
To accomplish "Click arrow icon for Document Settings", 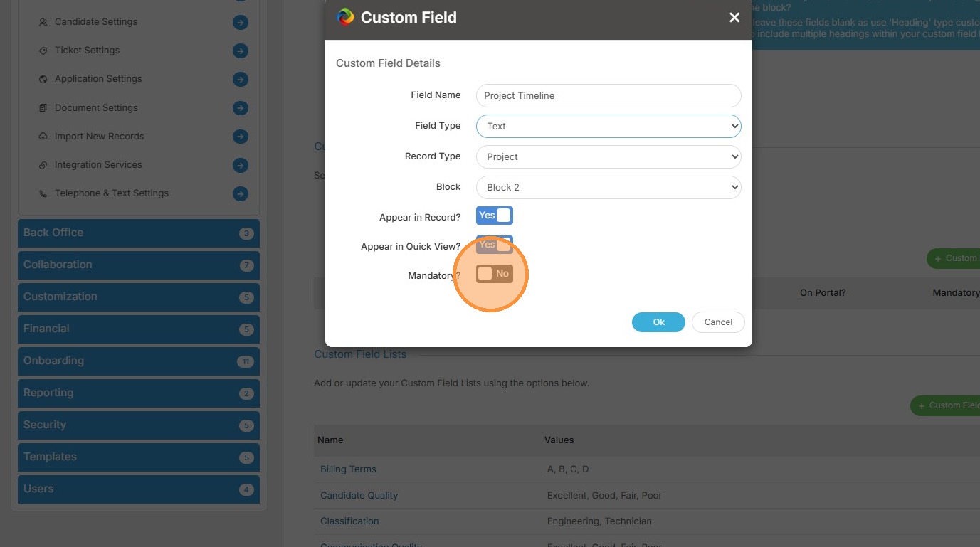I will tap(241, 108).
